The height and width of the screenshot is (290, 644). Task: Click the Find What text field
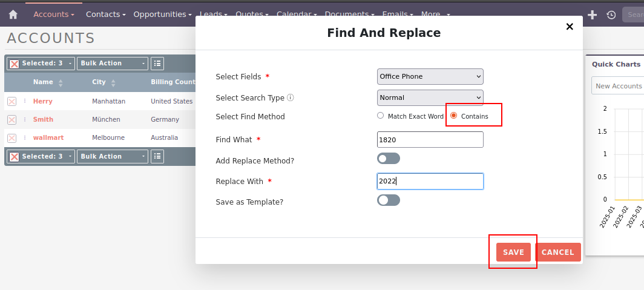pyautogui.click(x=430, y=139)
